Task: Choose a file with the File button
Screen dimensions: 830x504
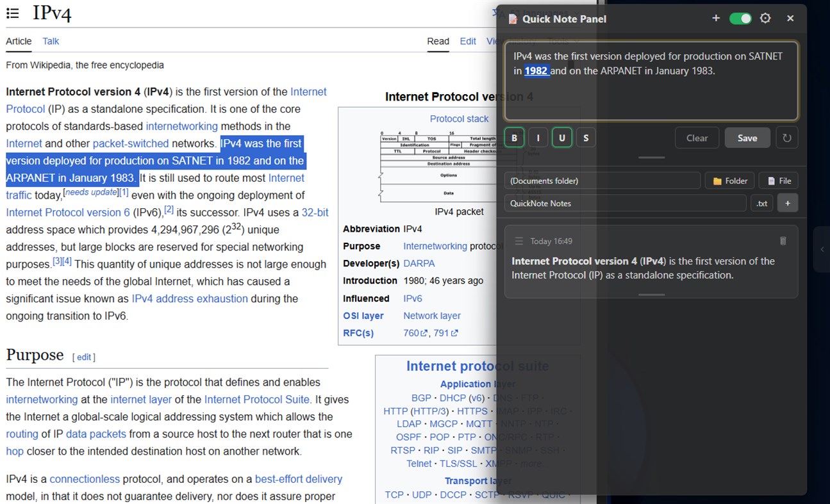Action: click(779, 181)
